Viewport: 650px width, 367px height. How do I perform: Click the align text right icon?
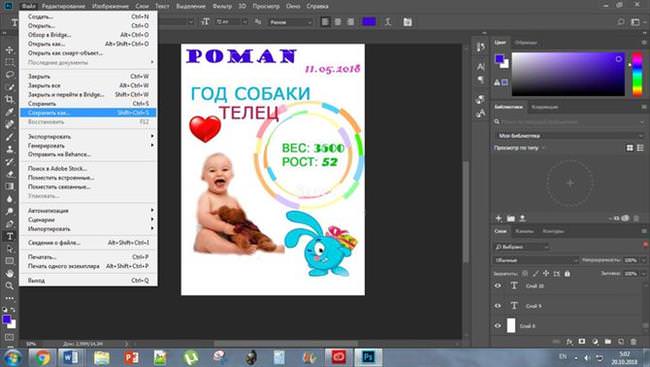click(351, 22)
